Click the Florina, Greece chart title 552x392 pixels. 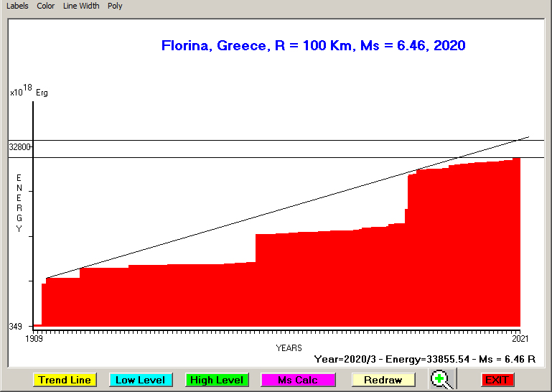point(313,46)
